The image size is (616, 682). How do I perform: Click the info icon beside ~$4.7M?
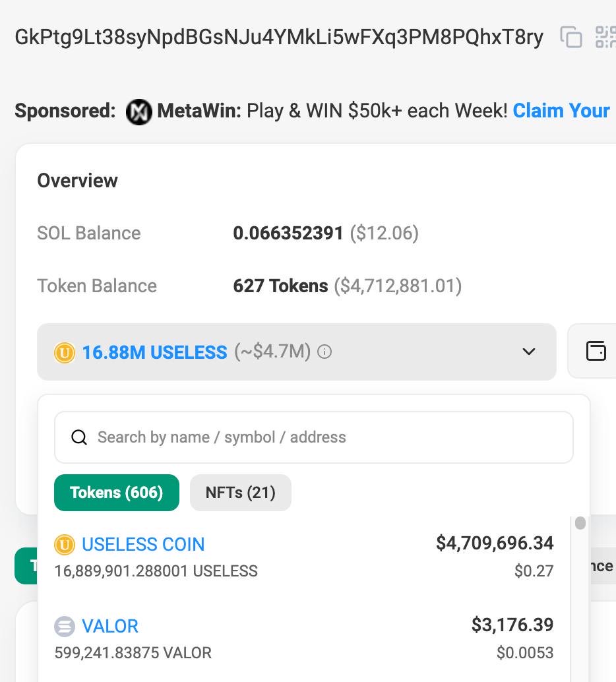324,352
